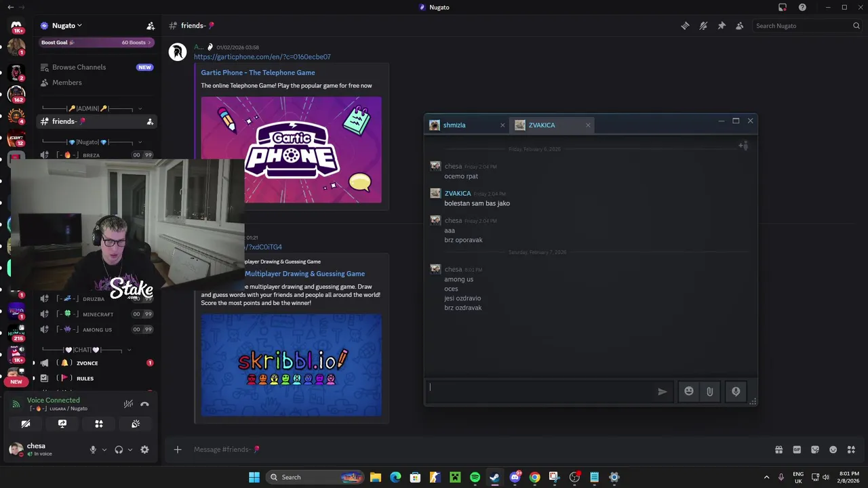Attach a file in Steam chat
Image resolution: width=868 pixels, height=488 pixels.
[x=709, y=391]
